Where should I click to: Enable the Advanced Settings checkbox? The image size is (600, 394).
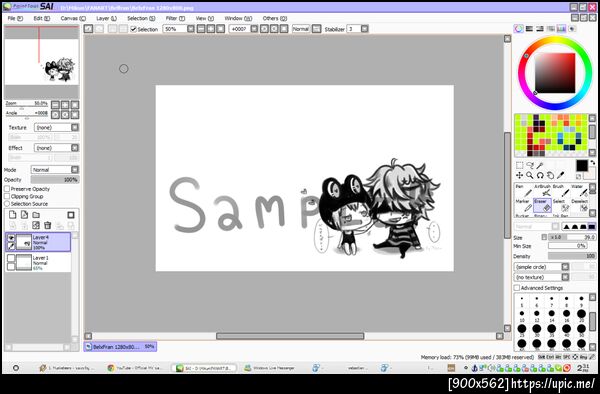pos(517,288)
